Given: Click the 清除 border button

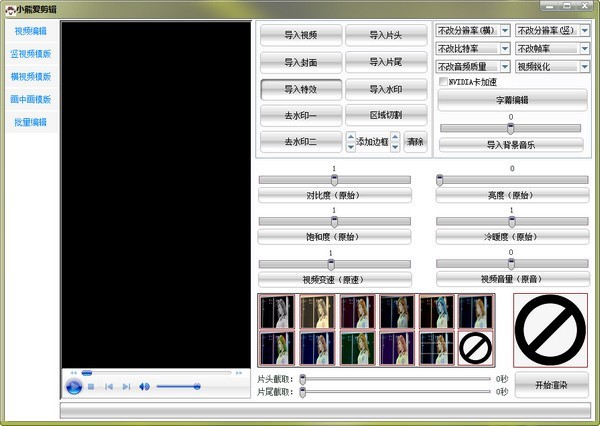Looking at the screenshot, I should point(416,142).
